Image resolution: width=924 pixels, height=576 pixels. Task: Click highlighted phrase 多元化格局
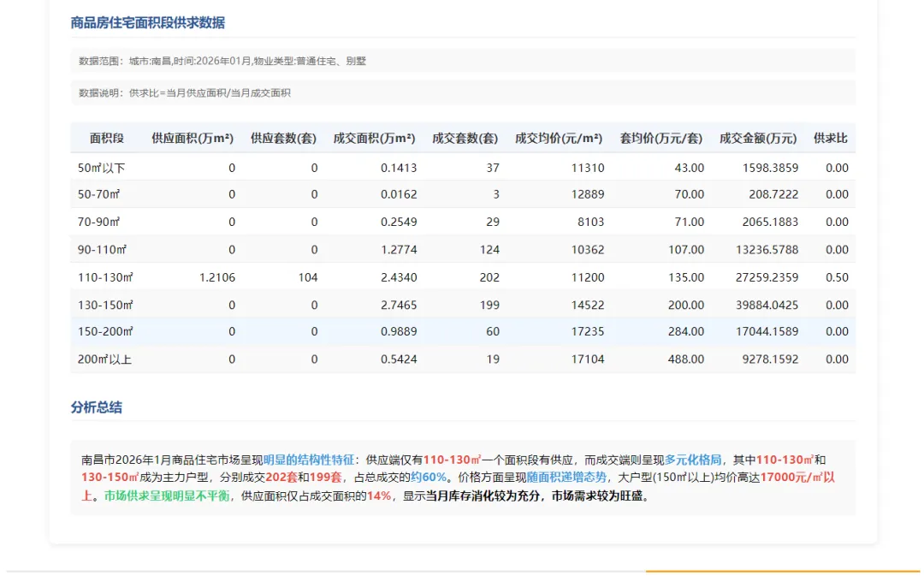[x=693, y=460]
